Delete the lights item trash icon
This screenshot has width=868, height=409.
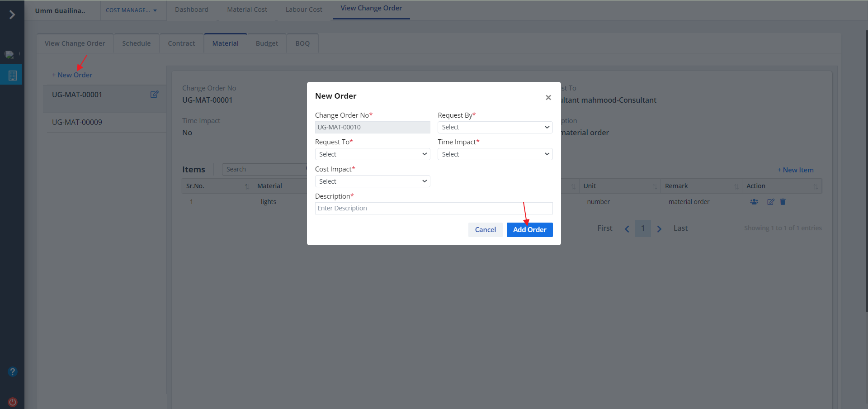click(x=783, y=202)
